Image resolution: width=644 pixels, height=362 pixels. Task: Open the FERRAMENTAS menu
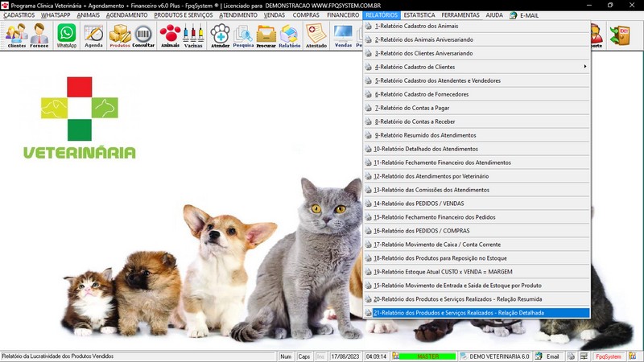click(460, 15)
